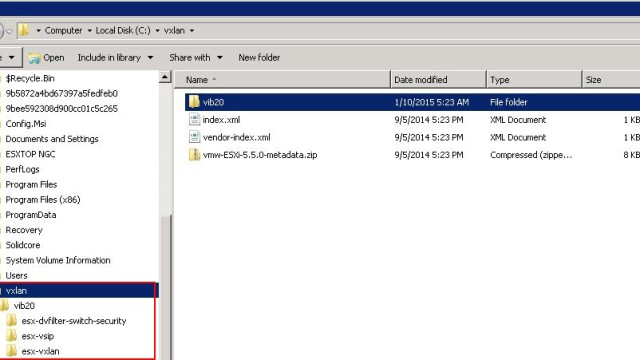Viewport: 640px width, 360px height.
Task: Select the vmw-ESXi-5.5.0-metadata.zip file name
Action: [x=260, y=155]
